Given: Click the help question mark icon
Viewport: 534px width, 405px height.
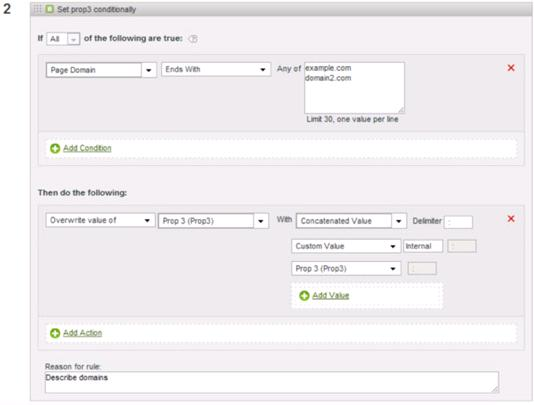Looking at the screenshot, I should click(193, 39).
